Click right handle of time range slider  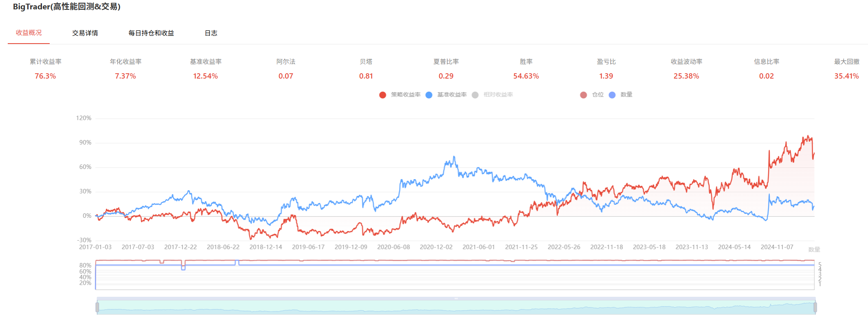tap(815, 307)
